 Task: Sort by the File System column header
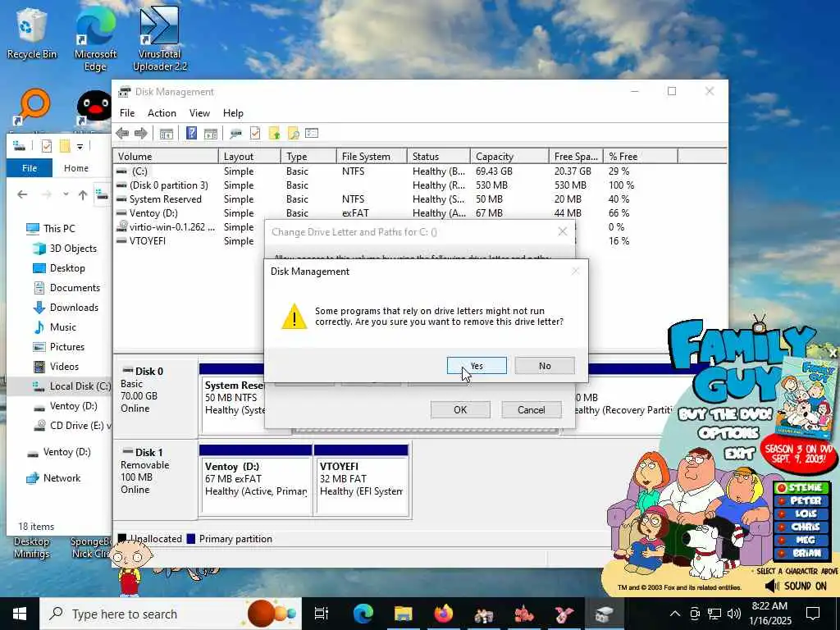[x=372, y=157]
